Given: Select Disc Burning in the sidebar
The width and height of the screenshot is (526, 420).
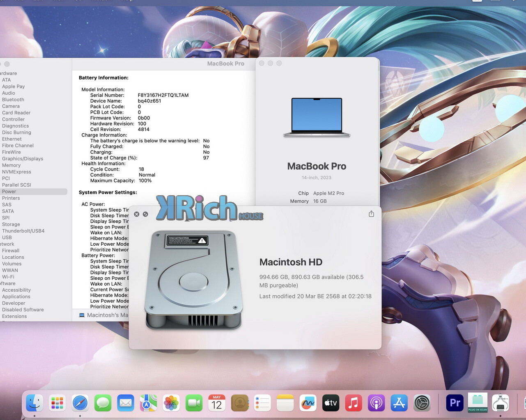Looking at the screenshot, I should (16, 132).
